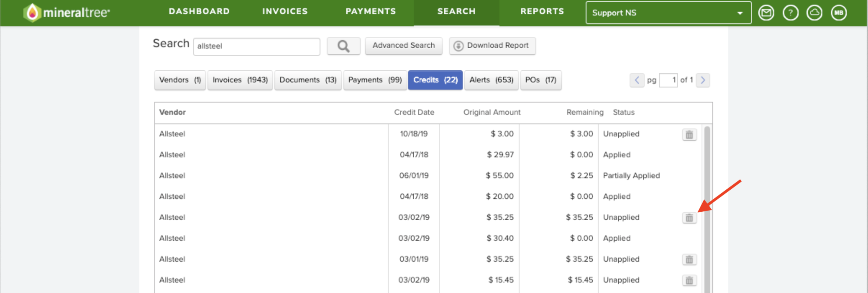
Task: Open the Invoices menu
Action: [285, 12]
